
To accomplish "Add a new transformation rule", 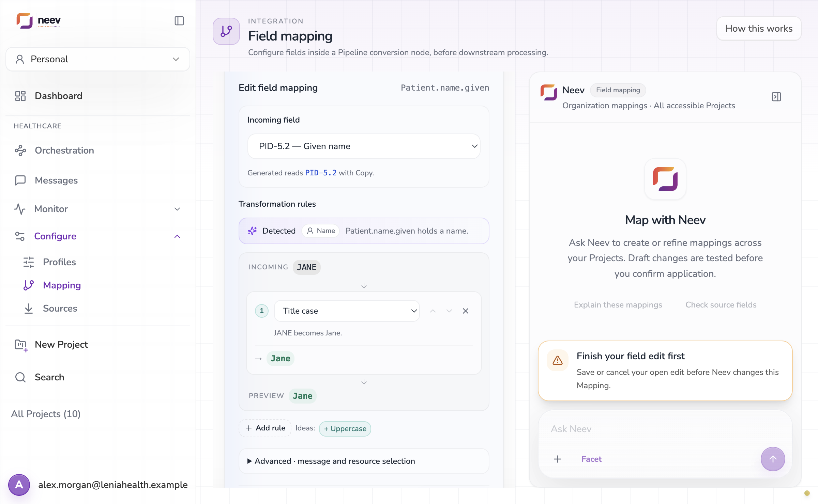I will [x=265, y=428].
